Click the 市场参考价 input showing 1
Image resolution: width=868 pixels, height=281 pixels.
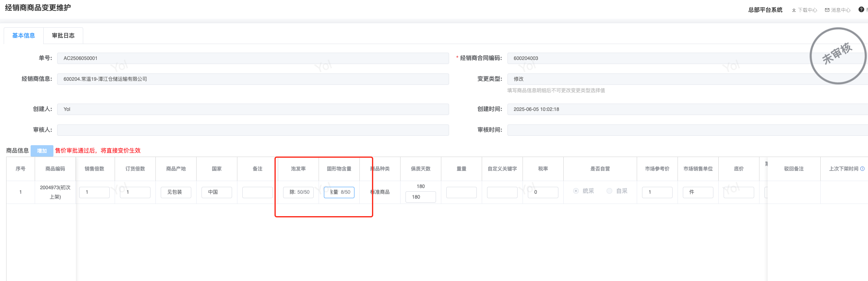[x=657, y=192]
